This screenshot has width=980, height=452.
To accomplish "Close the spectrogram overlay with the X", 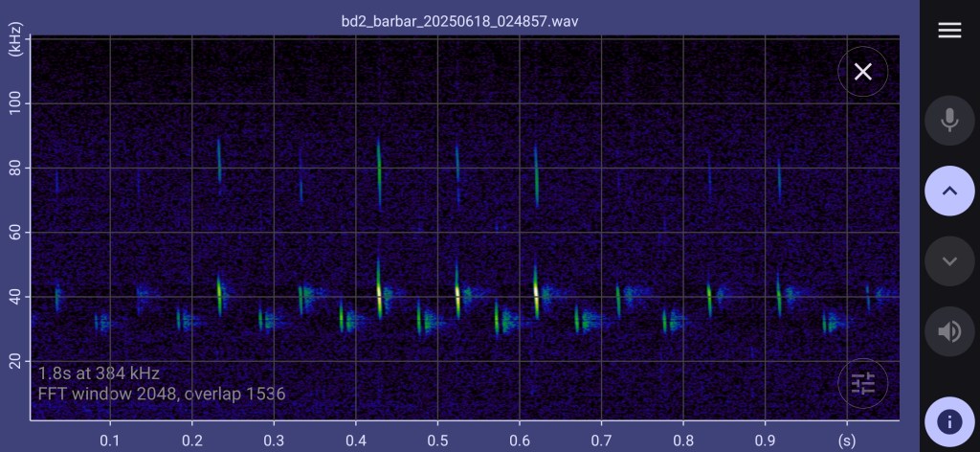I will pyautogui.click(x=862, y=72).
